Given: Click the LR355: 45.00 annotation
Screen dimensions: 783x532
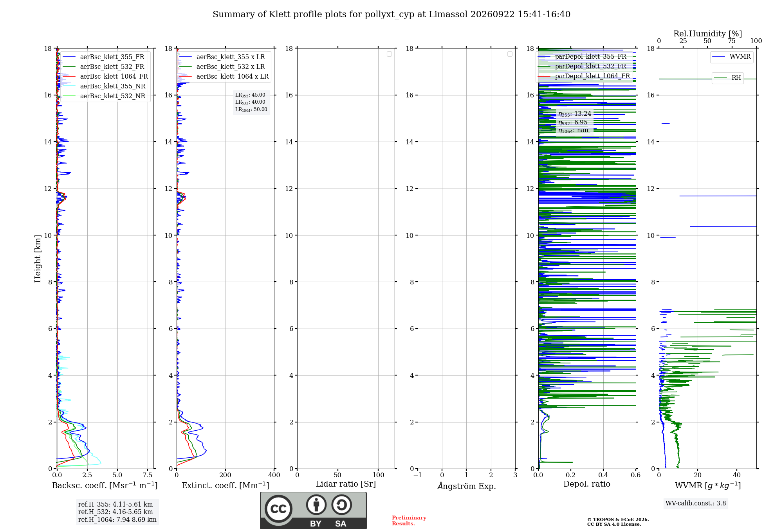Looking at the screenshot, I should [250, 95].
